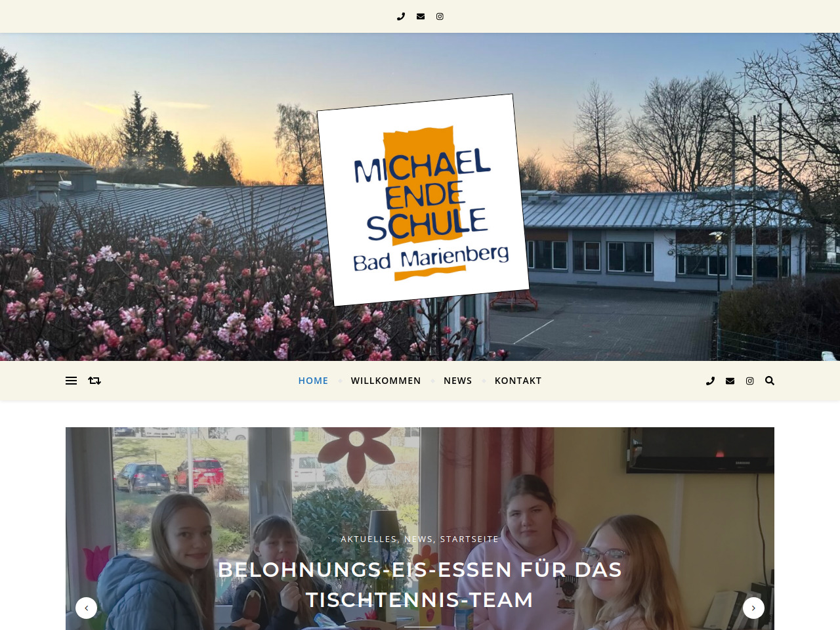Click envelope icon in navigation bar
Image resolution: width=840 pixels, height=630 pixels.
(x=730, y=381)
